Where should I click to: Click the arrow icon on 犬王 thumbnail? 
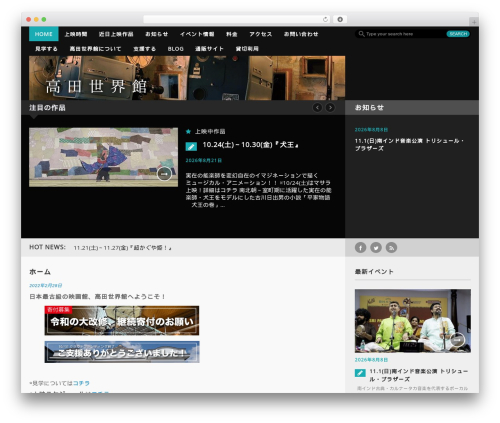point(164,174)
